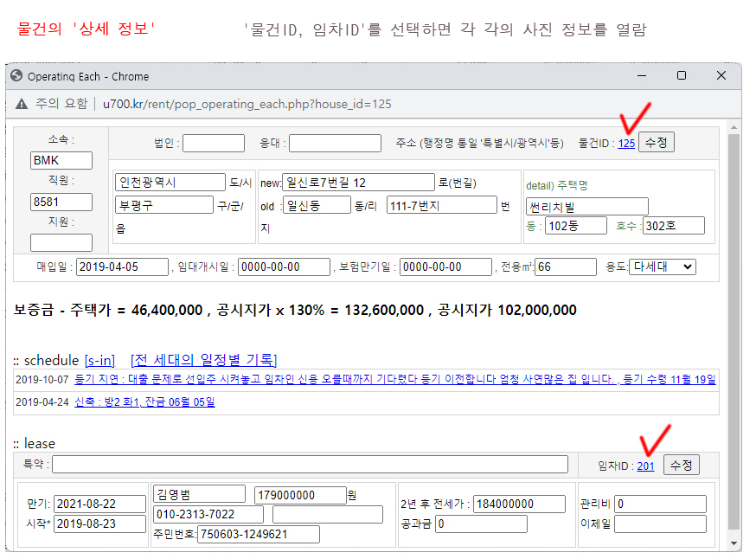Open the 2019-10-07 등기 지연 schedule entry
This screenshot has height=559, width=756.
click(x=394, y=379)
